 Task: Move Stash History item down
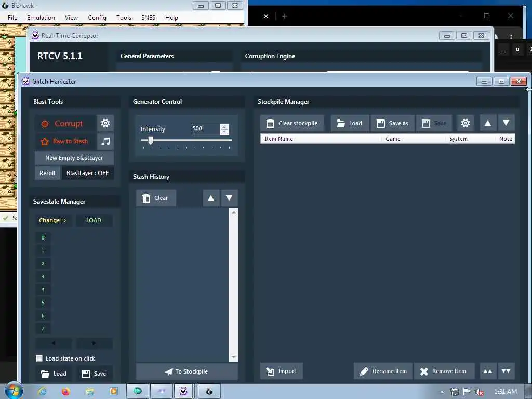point(229,198)
